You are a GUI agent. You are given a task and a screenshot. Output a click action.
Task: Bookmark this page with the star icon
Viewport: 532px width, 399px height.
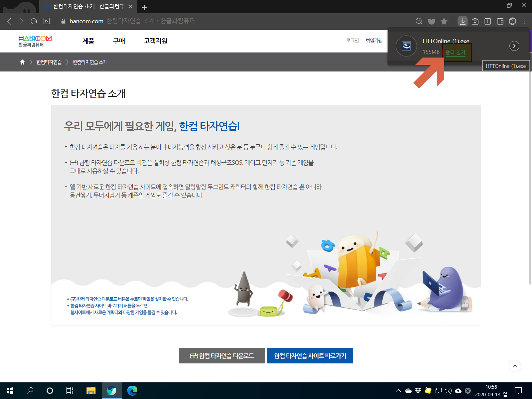444,21
